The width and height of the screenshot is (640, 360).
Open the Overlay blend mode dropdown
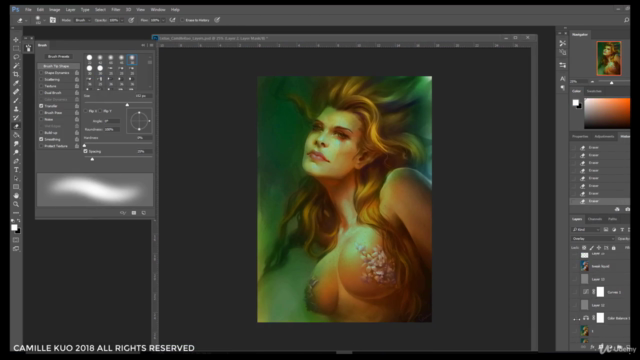(x=593, y=238)
